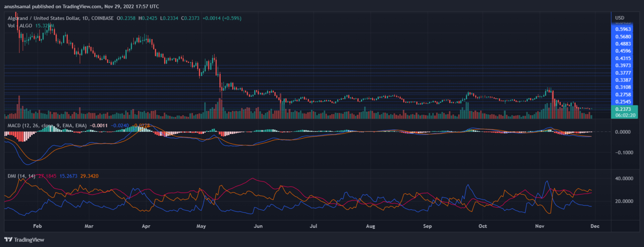Click the Nov label on time axis
Viewport: 644px width, 247px height.
(540, 226)
